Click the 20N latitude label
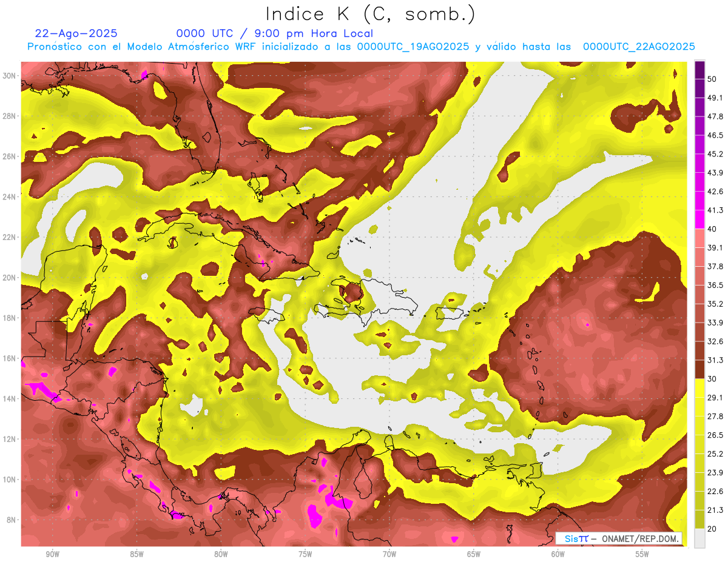The width and height of the screenshot is (728, 562). [x=10, y=278]
